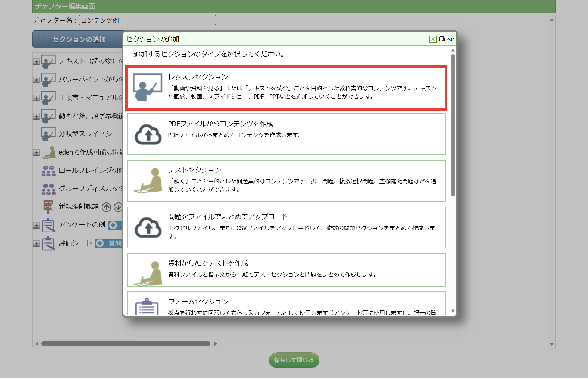Expand the edenで作成可能な問題 tree node
The image size is (588, 379).
pyautogui.click(x=36, y=153)
